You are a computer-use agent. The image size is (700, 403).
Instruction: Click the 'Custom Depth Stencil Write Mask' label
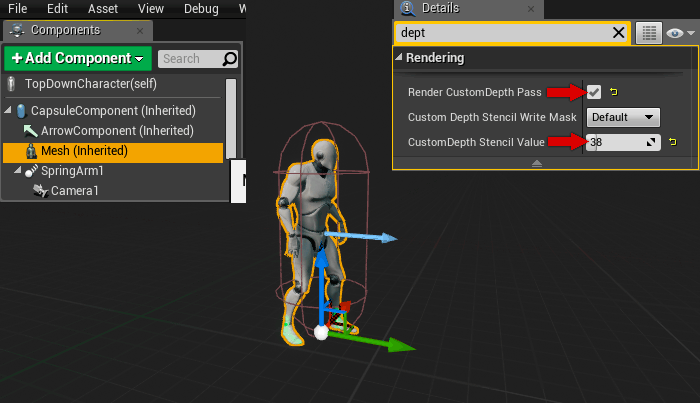click(492, 117)
